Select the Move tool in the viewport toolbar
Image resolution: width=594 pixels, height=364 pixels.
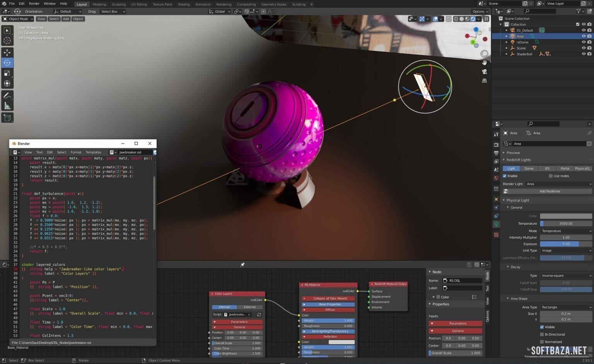pyautogui.click(x=7, y=52)
